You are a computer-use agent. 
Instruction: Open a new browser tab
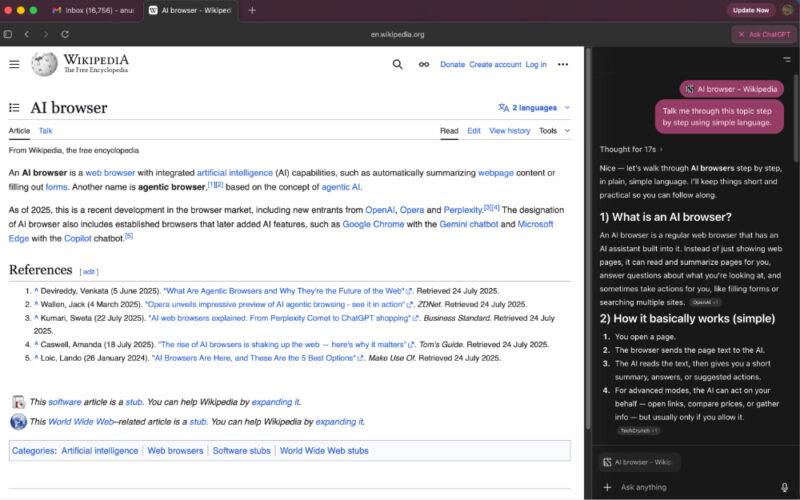(x=252, y=10)
